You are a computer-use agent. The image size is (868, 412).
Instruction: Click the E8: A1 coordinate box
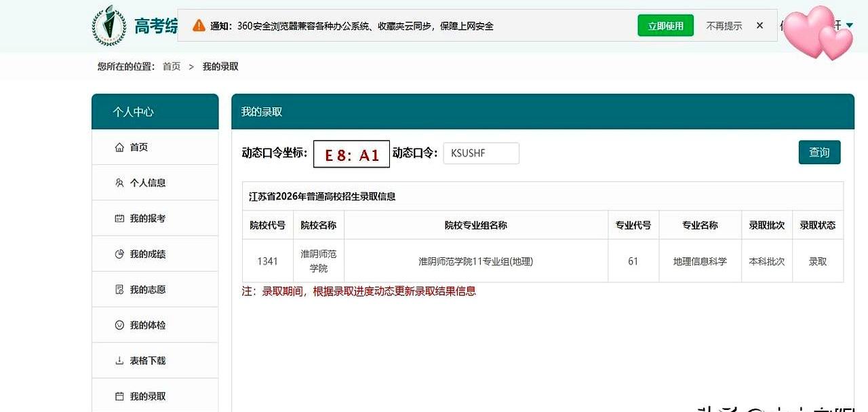click(x=351, y=154)
